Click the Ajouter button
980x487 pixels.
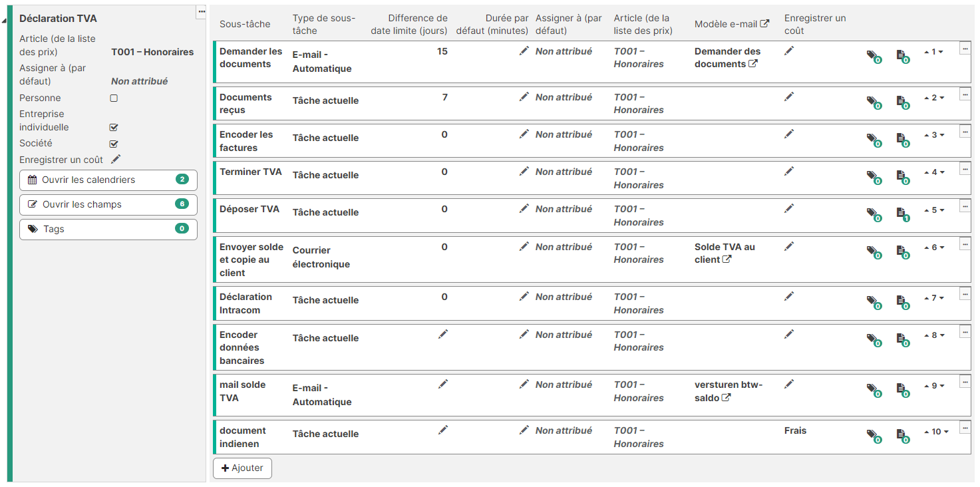[242, 468]
